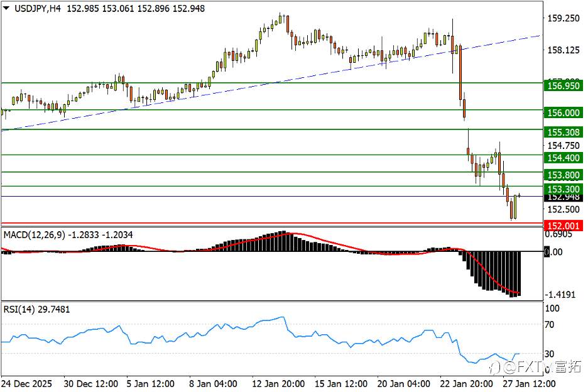The image size is (588, 392).
Task: Select the 155.308 green price level label
Action: click(x=563, y=133)
